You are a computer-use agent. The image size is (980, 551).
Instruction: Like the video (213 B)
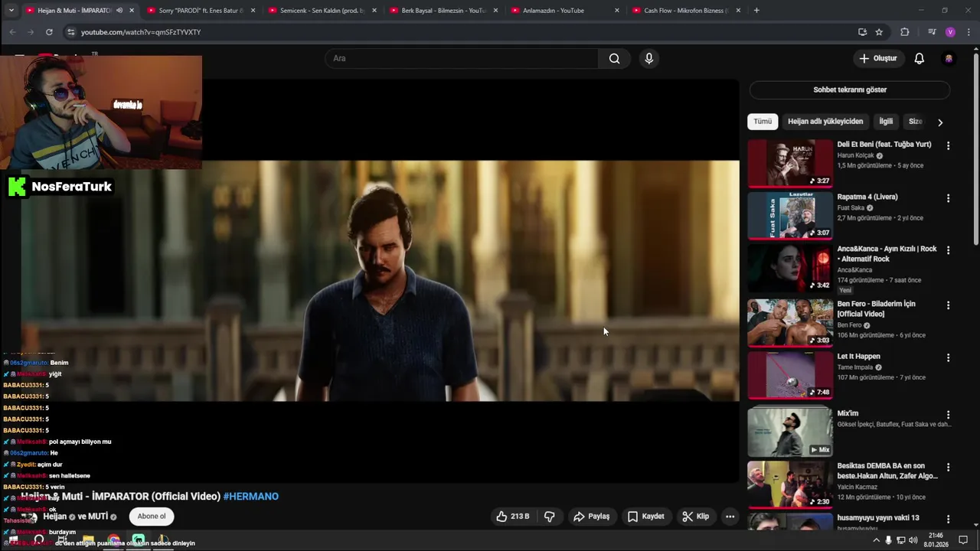tap(513, 517)
